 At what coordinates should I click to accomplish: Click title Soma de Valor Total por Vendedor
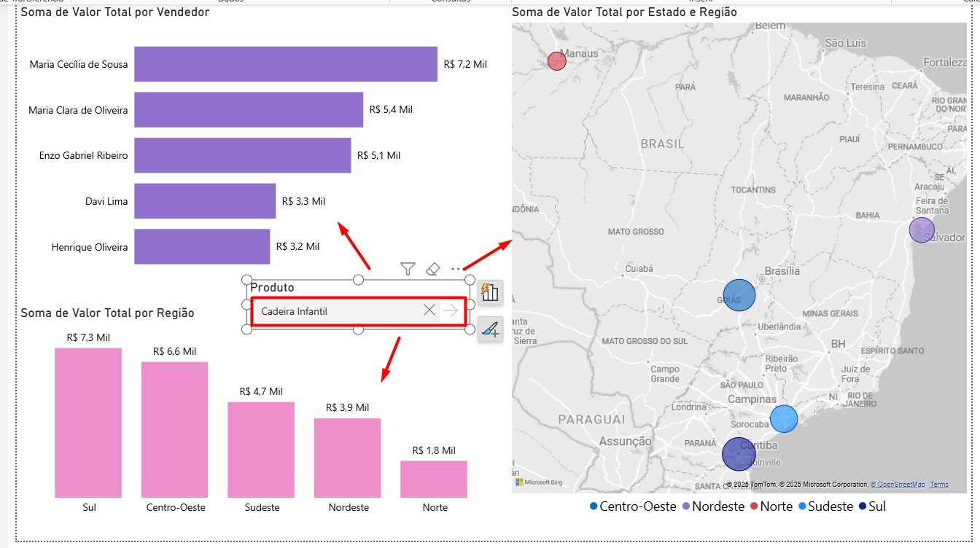click(x=115, y=12)
